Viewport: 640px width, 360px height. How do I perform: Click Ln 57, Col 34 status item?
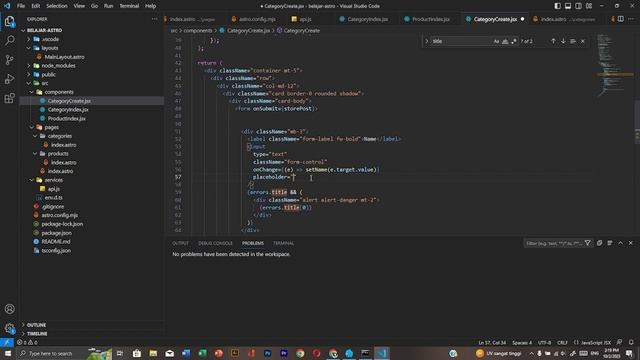[x=492, y=342]
